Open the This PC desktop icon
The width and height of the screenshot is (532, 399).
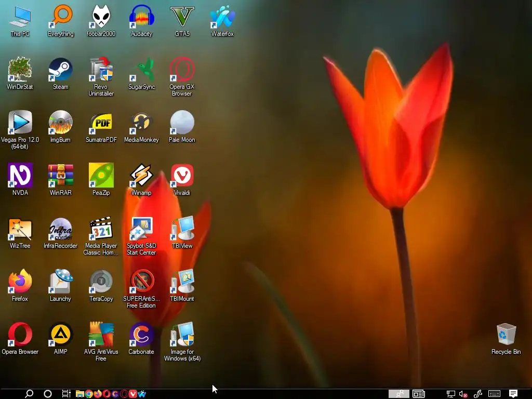(20, 21)
